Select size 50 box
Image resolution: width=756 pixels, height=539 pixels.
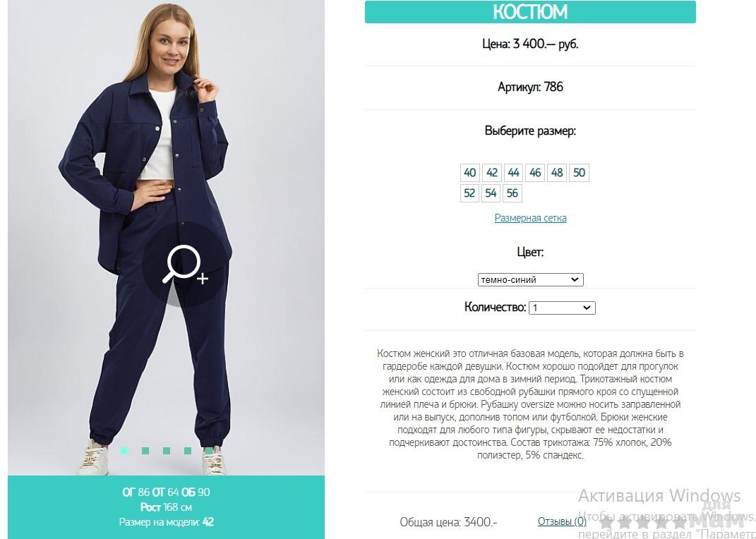point(579,172)
